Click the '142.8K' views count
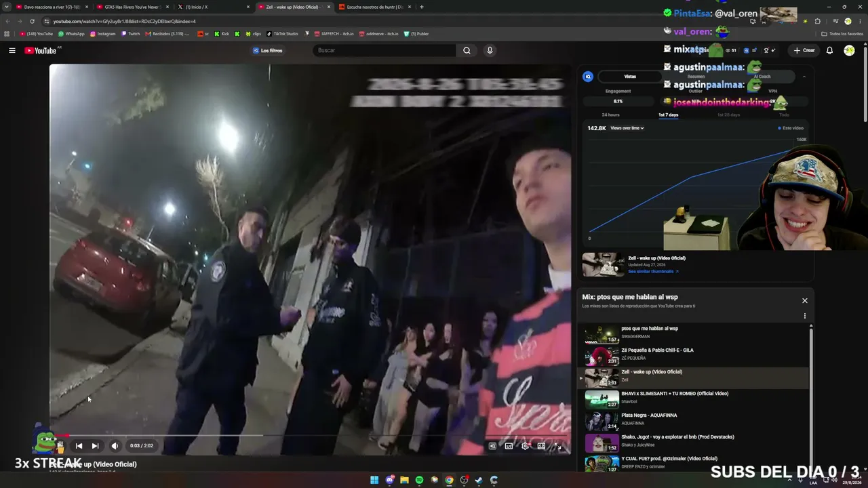 [x=597, y=128]
